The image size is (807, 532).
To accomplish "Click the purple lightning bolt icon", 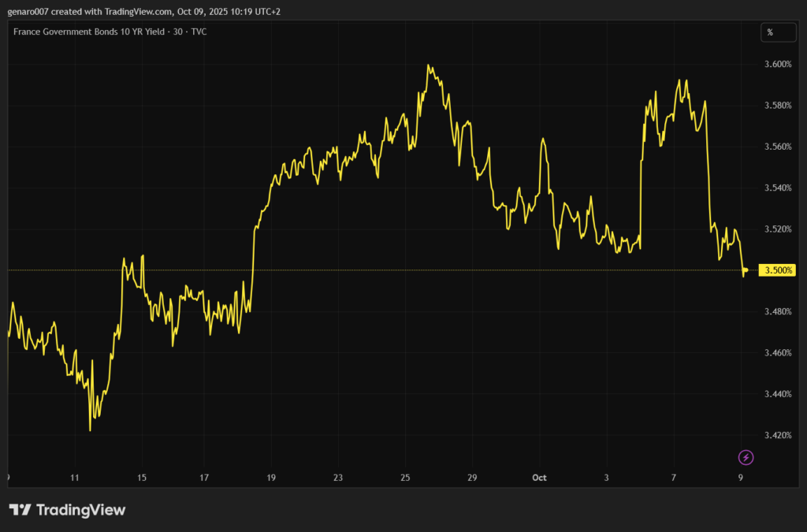I will (x=746, y=457).
